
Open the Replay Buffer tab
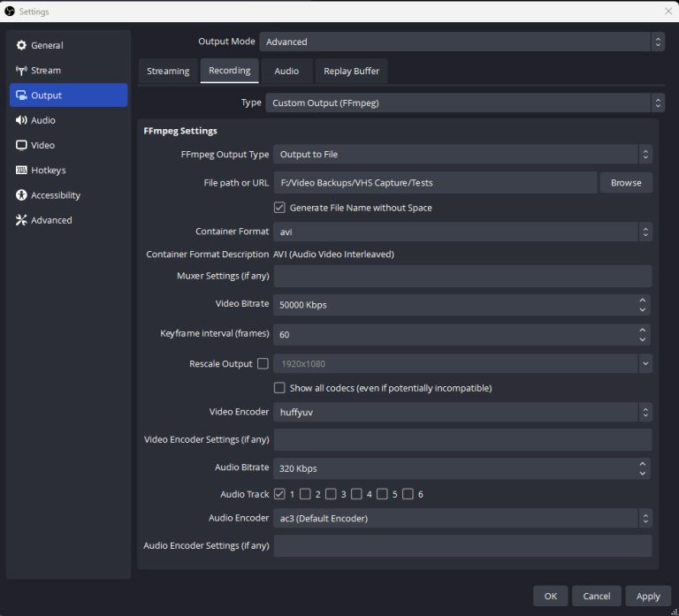(351, 71)
